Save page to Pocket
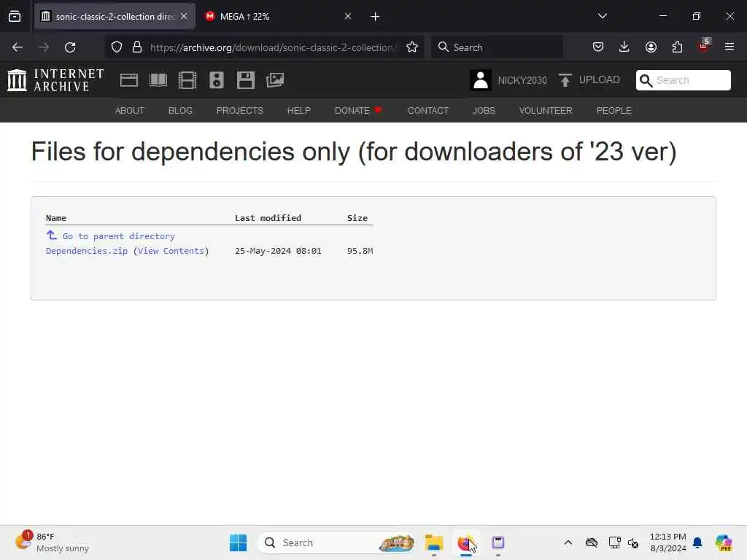The image size is (747, 560). click(598, 47)
